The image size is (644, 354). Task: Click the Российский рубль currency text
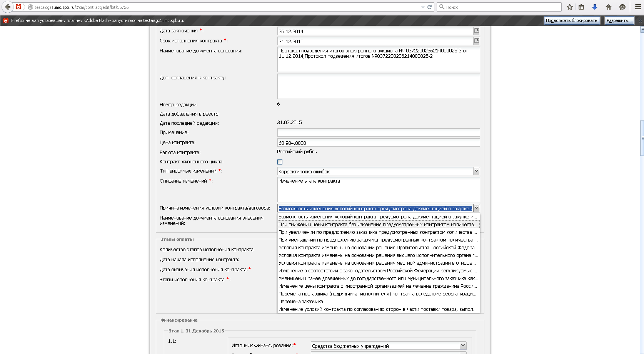(297, 152)
